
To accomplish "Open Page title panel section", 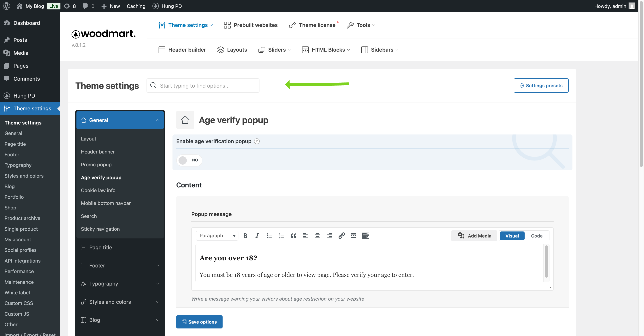I will click(x=120, y=247).
